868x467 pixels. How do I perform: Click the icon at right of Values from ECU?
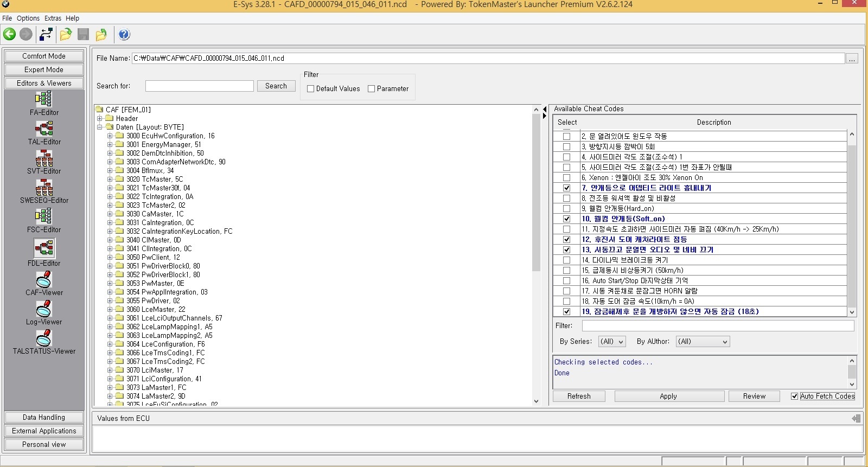tap(856, 418)
